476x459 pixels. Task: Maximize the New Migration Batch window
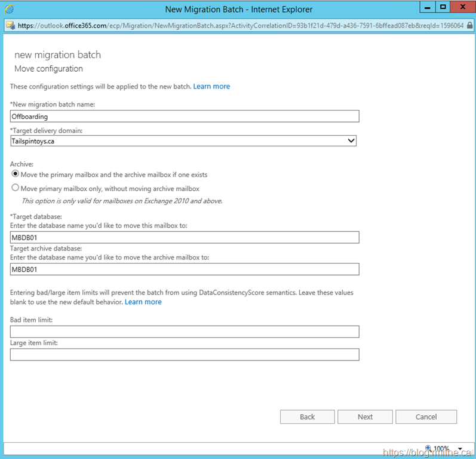[x=443, y=7]
